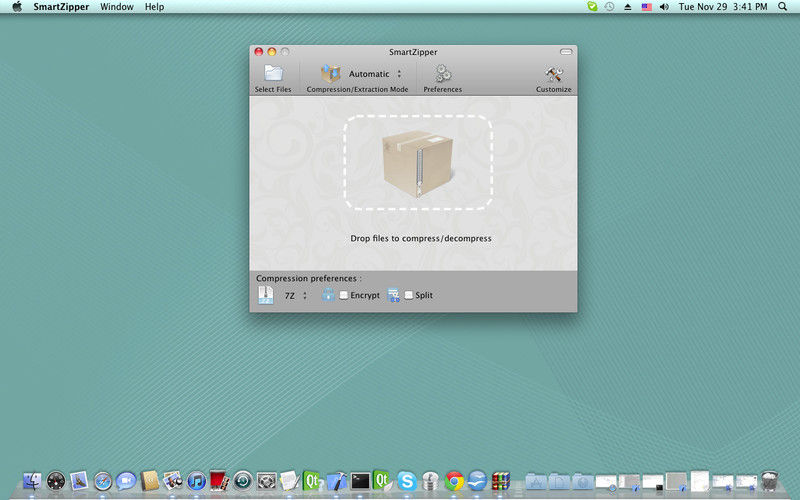Image resolution: width=800 pixels, height=500 pixels.
Task: Launch Safari from the dock
Action: (x=103, y=481)
